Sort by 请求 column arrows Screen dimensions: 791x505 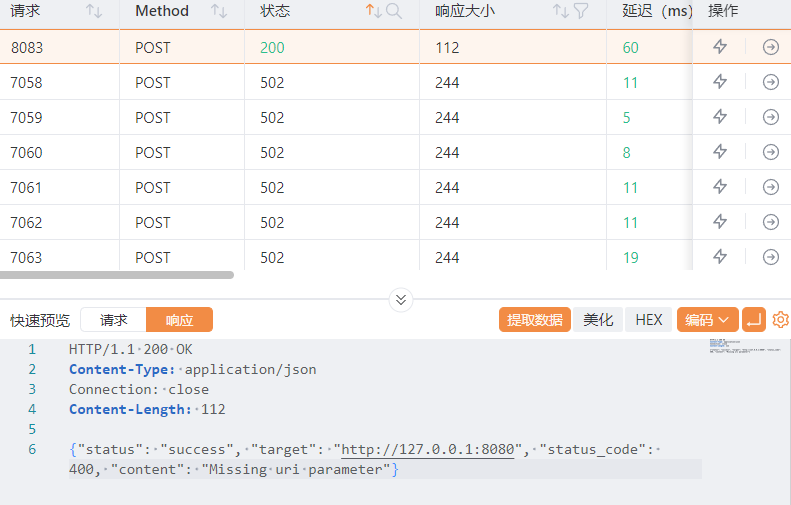pos(94,11)
